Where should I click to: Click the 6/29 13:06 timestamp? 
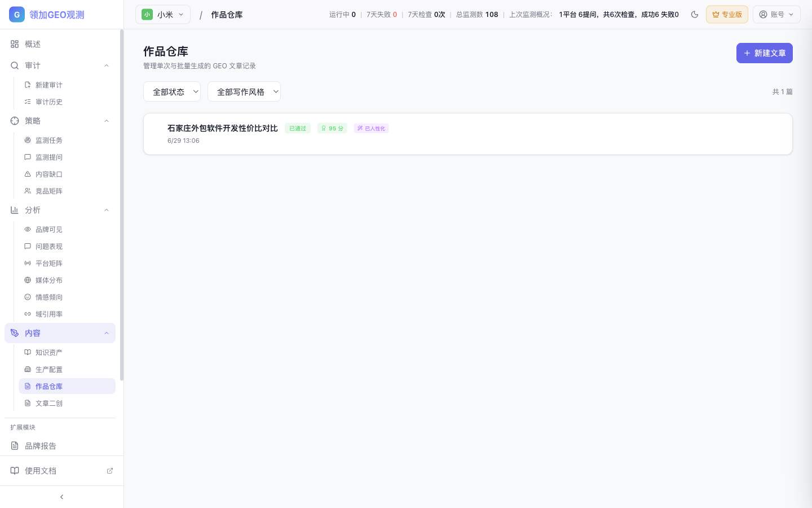pos(183,141)
